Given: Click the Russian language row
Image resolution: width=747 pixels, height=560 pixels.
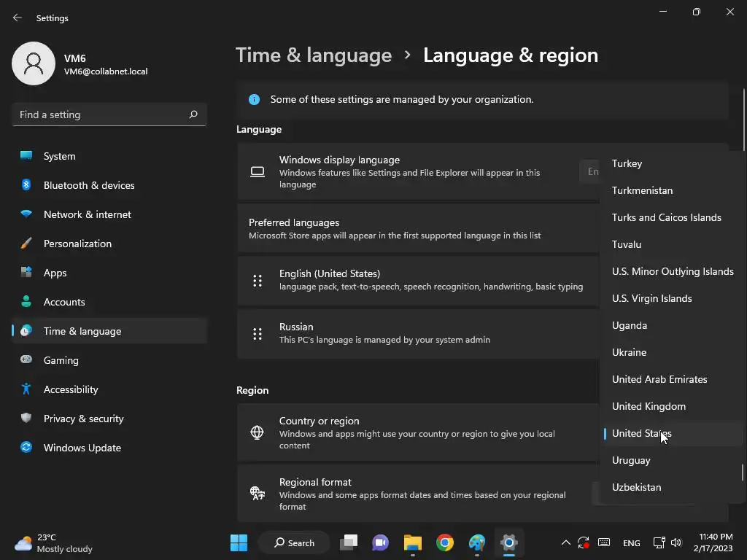Looking at the screenshot, I should click(418, 334).
